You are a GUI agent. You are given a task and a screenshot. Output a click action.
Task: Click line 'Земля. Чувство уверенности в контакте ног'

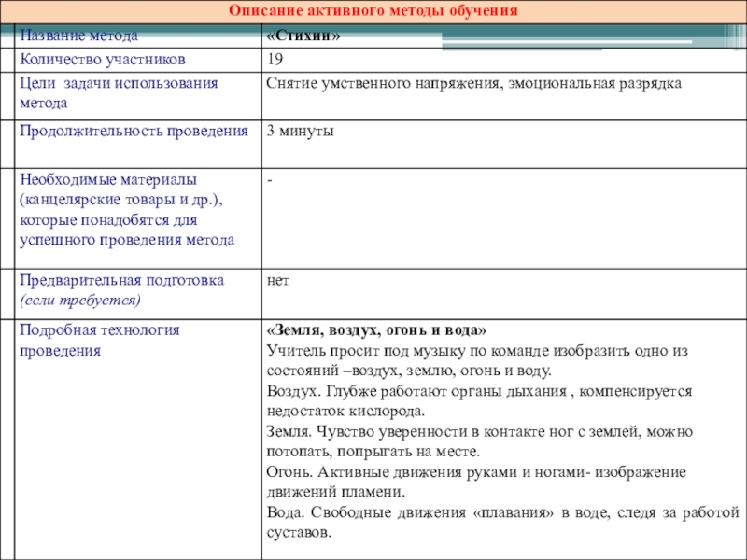point(480,431)
